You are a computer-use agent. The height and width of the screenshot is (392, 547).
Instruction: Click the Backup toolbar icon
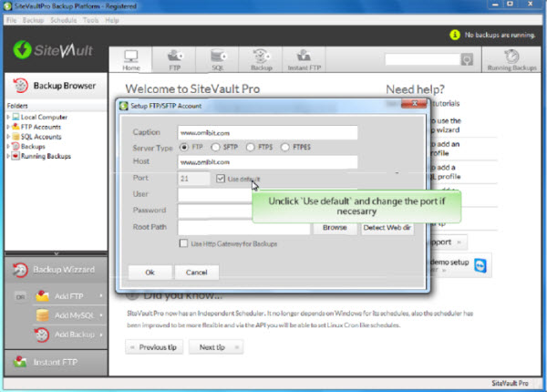click(x=261, y=60)
